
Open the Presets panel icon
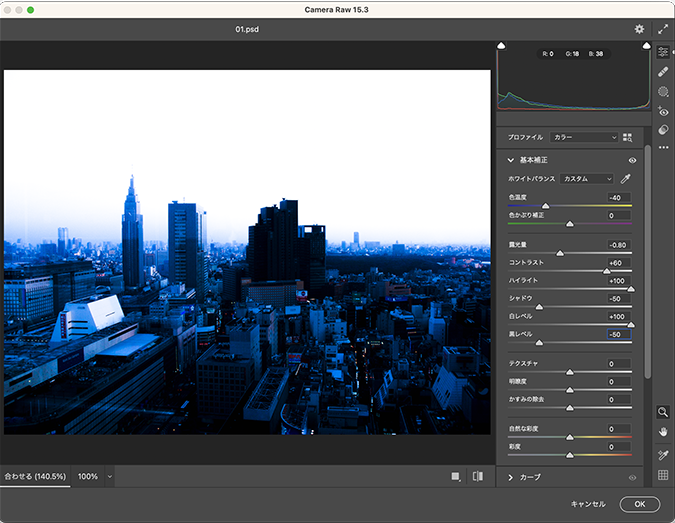click(x=663, y=130)
